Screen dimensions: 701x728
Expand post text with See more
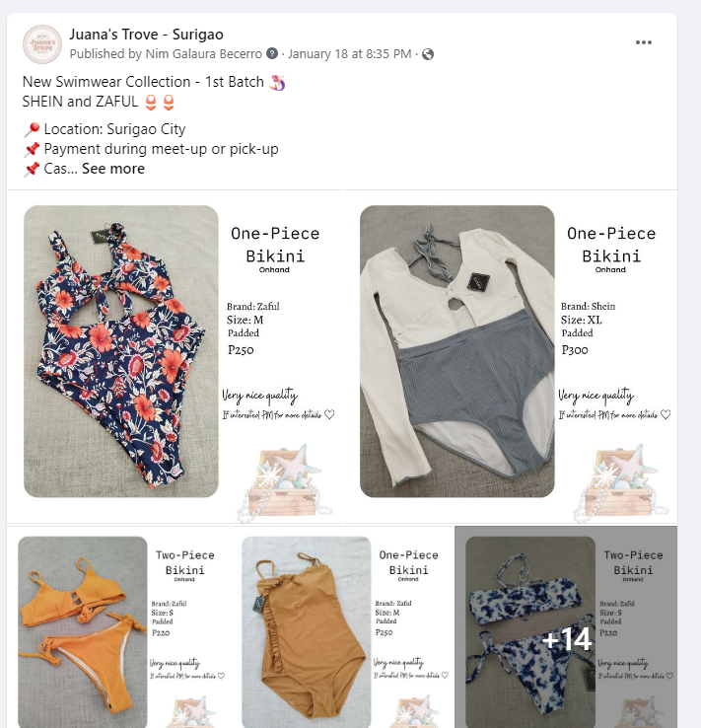(113, 169)
